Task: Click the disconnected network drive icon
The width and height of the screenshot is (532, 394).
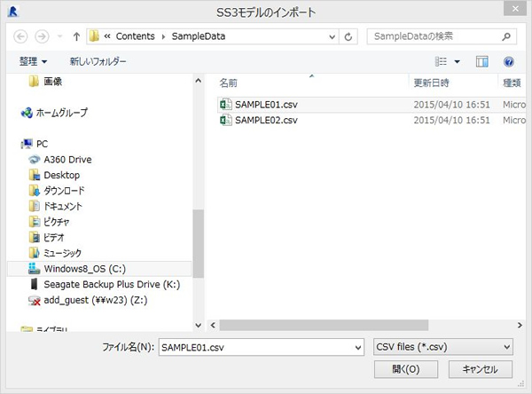Action: click(x=35, y=300)
